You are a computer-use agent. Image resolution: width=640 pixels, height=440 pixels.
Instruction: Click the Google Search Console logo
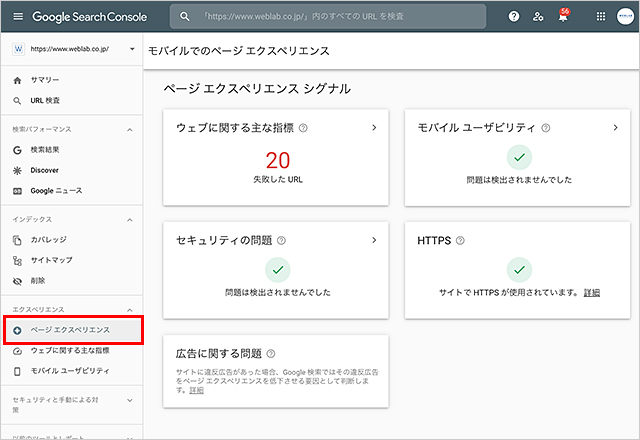click(x=89, y=17)
